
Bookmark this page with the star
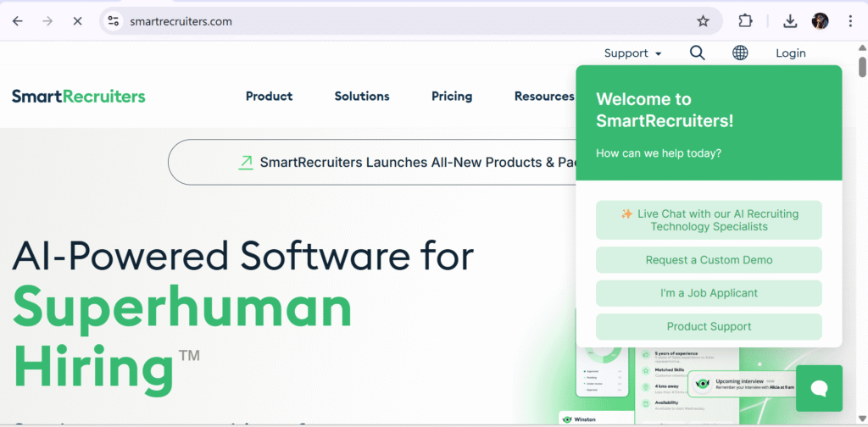703,21
